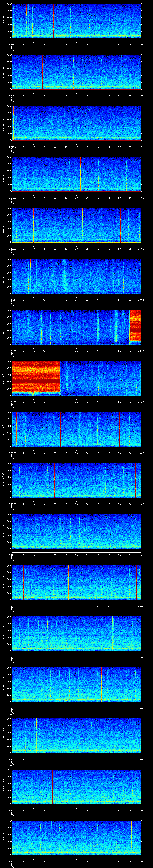
Task: Click the 48:00 end time label of last panel
Action: (141, 861)
